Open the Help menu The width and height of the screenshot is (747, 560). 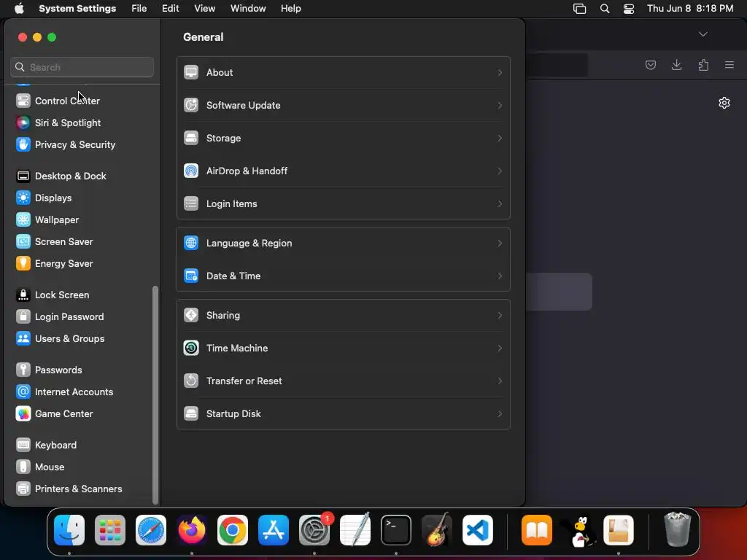(290, 9)
